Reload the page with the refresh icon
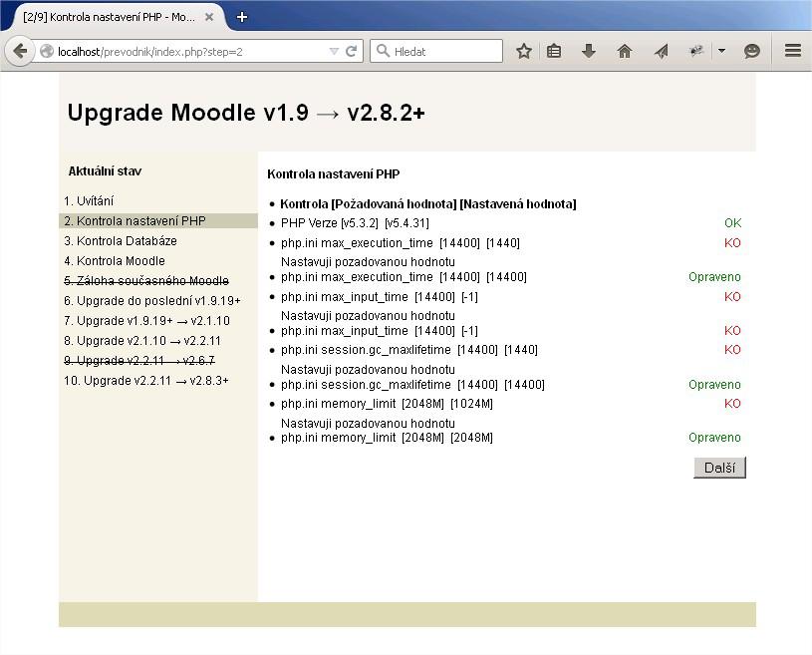This screenshot has width=812, height=655. (351, 51)
